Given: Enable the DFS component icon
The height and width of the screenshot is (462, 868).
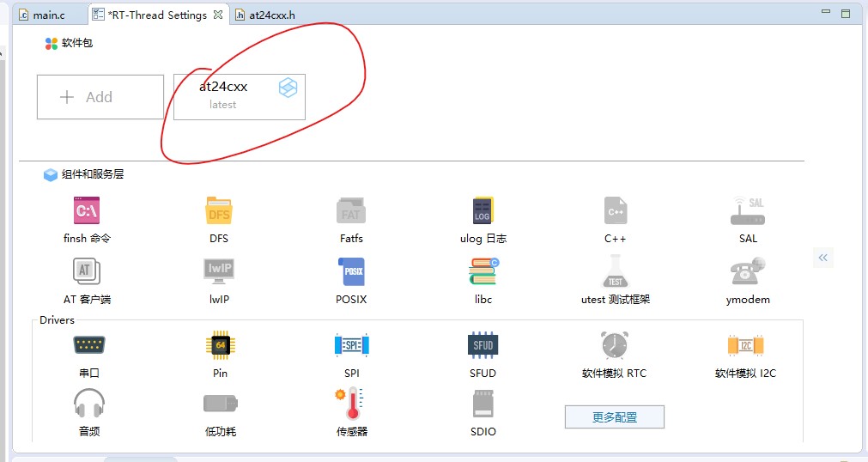Looking at the screenshot, I should [219, 210].
